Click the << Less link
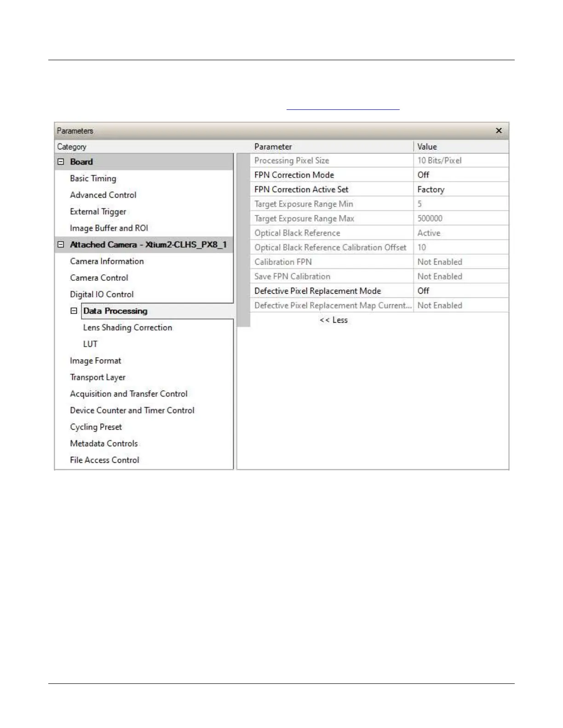 (333, 320)
